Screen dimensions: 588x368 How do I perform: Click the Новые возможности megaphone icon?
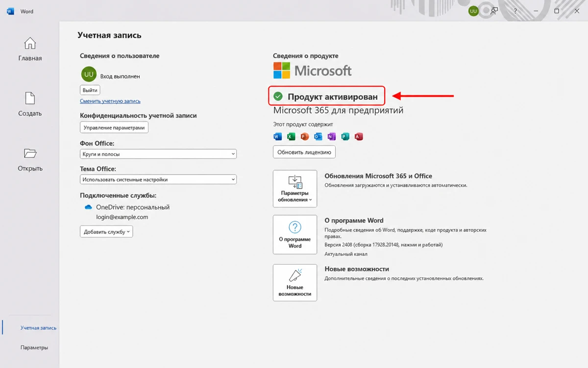[x=295, y=282]
